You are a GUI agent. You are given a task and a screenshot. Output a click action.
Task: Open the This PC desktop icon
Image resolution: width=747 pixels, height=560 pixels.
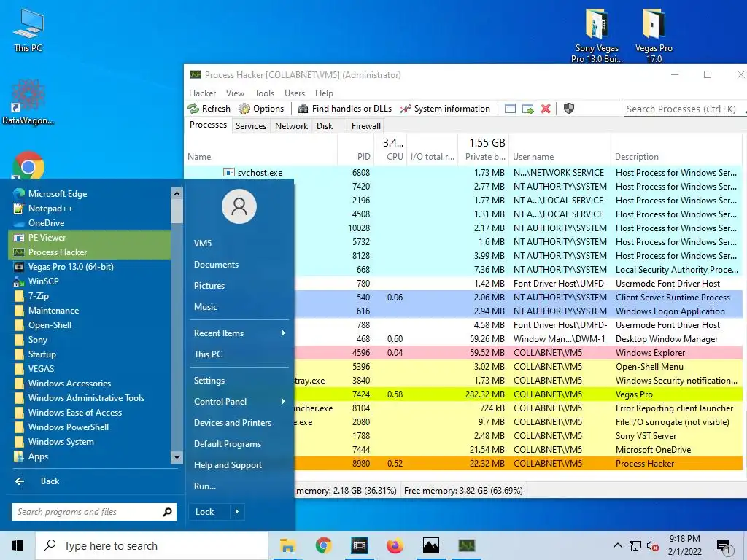(28, 29)
